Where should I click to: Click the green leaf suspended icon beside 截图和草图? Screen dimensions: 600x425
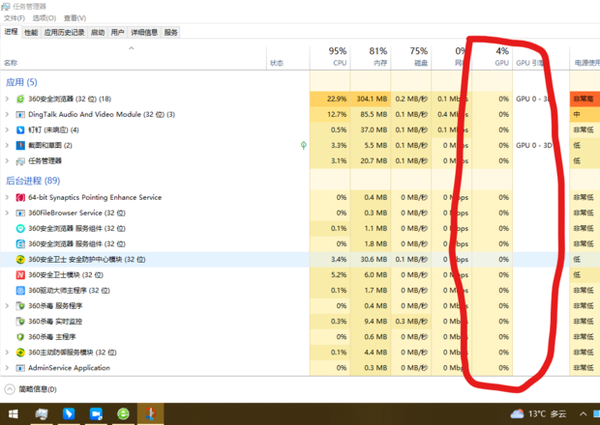303,145
